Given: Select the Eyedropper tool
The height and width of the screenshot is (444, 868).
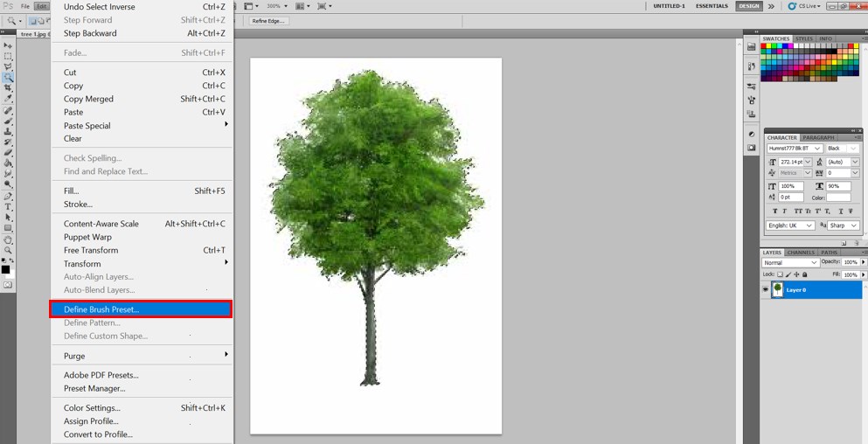Looking at the screenshot, I should click(8, 99).
